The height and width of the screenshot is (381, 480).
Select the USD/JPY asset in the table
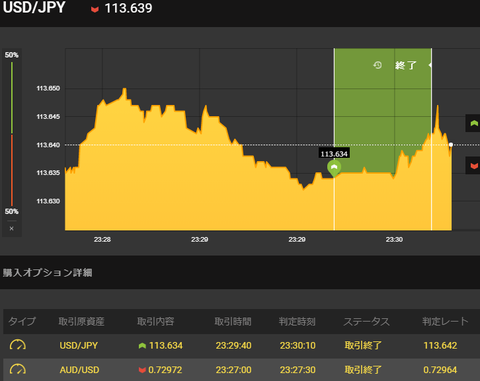pyautogui.click(x=79, y=345)
